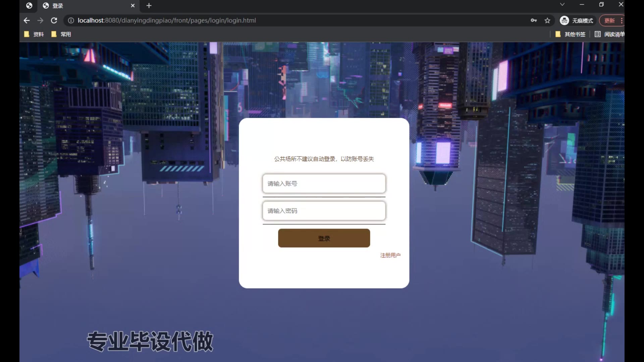
Task: Open the saved passwords key icon
Action: [x=534, y=20]
